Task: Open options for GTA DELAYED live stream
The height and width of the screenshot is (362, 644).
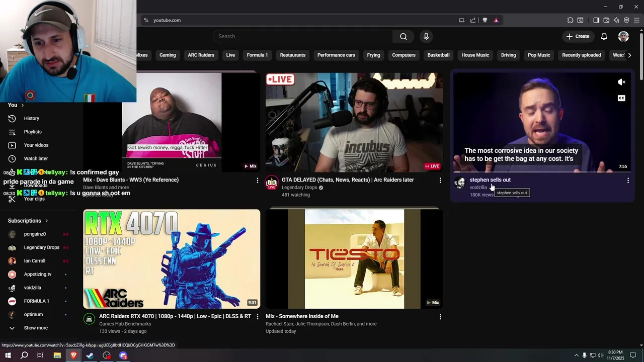Action: (x=440, y=180)
